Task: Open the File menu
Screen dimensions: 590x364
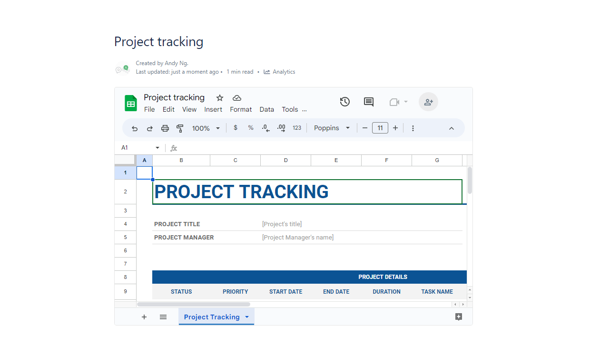Action: (x=149, y=109)
